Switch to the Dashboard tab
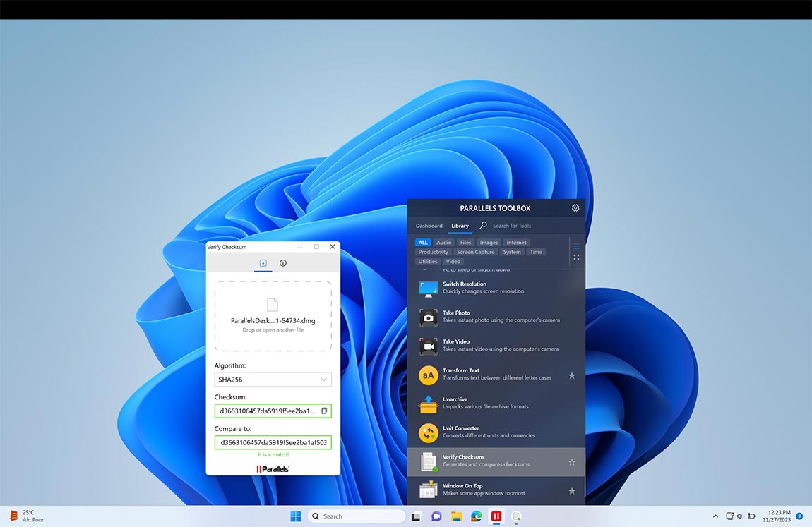 tap(429, 226)
